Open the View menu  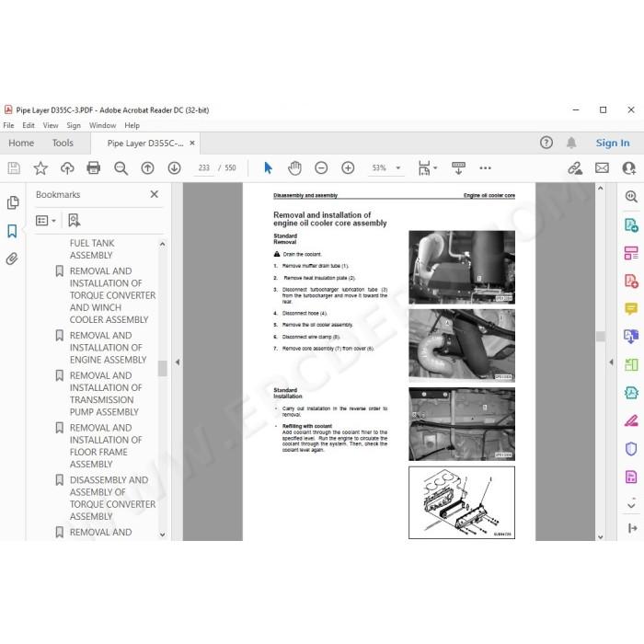point(51,125)
